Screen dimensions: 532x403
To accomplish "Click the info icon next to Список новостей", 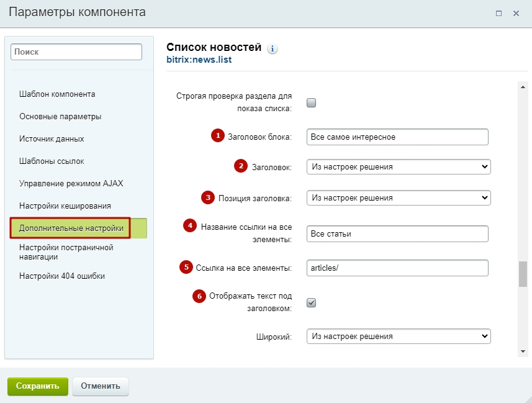I will 272,48.
